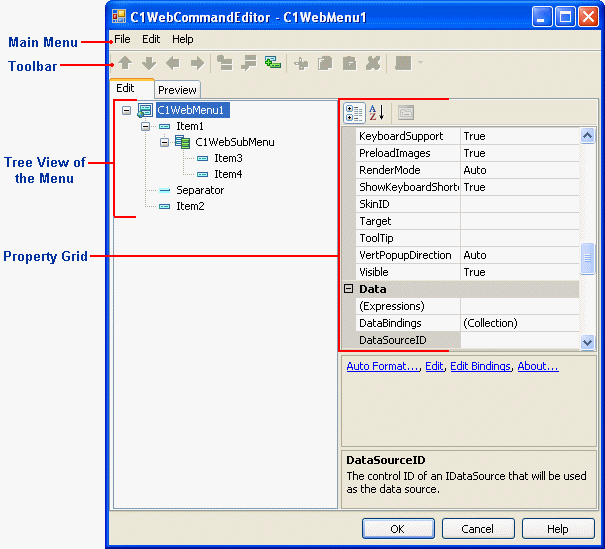Open the Edit menu
Viewport: 605px width, 549px height.
pyautogui.click(x=151, y=39)
